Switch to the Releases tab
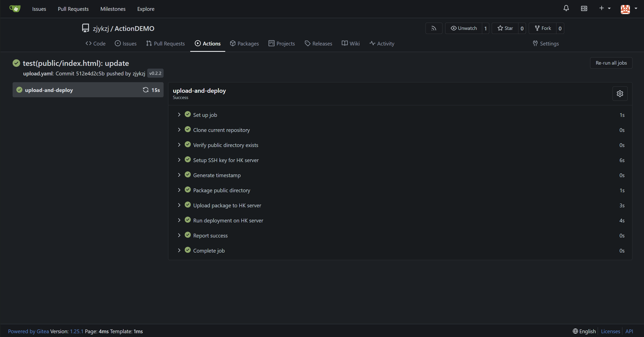Screen dimensions: 644x337 pos(318,43)
